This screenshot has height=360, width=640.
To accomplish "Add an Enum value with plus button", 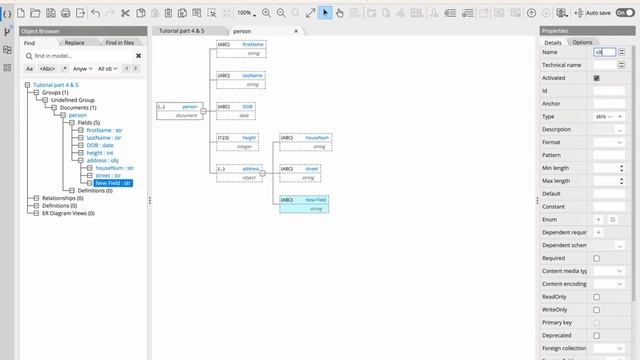I will tap(598, 220).
